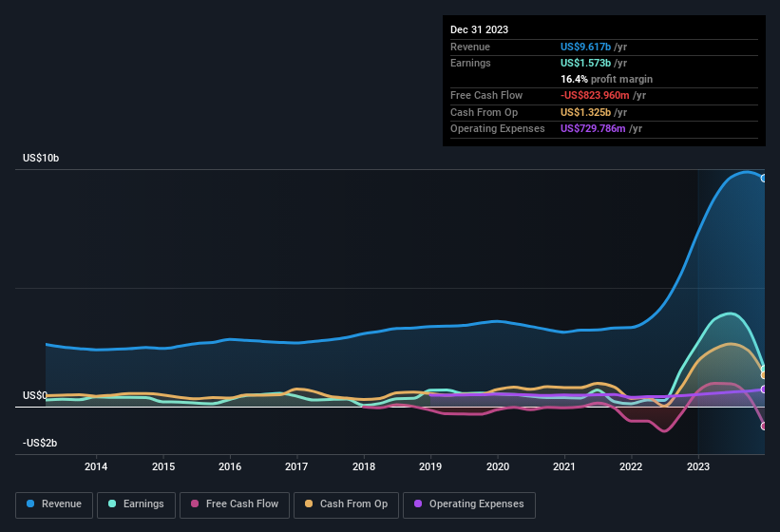Click the Revenue label in tooltip
Image resolution: width=780 pixels, height=532 pixels.
click(x=470, y=47)
